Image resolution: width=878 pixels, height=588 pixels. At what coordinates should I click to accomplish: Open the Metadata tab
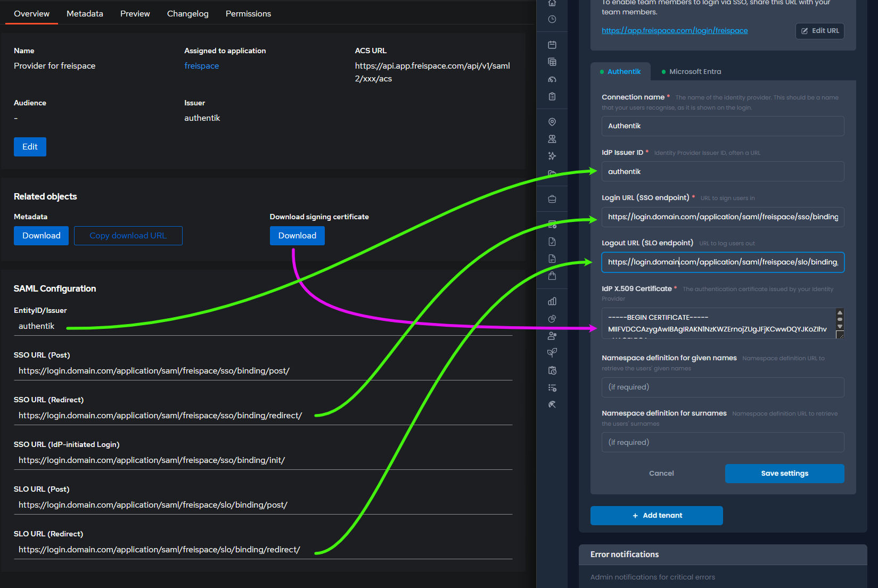point(85,13)
